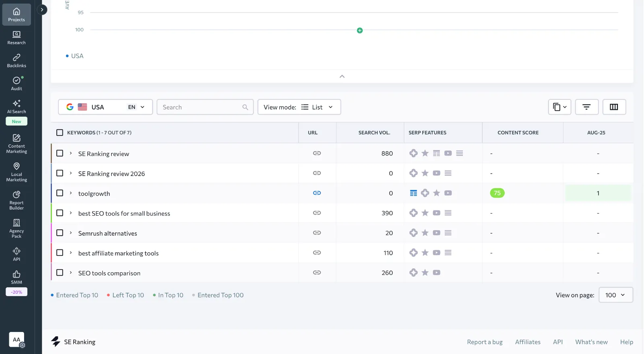Check the best SEO tools for small business checkbox
Image resolution: width=644 pixels, height=354 pixels.
pyautogui.click(x=60, y=213)
